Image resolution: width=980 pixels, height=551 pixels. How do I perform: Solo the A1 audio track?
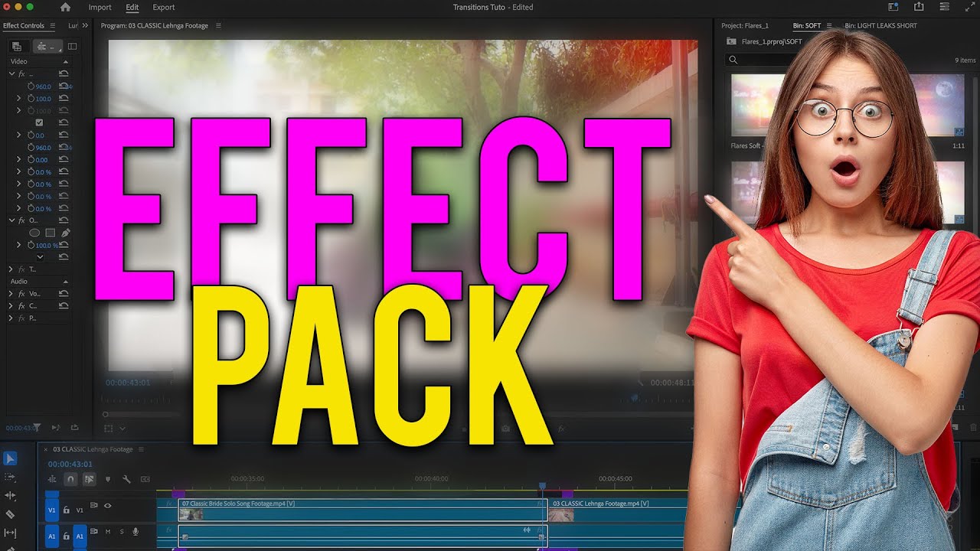click(x=122, y=531)
